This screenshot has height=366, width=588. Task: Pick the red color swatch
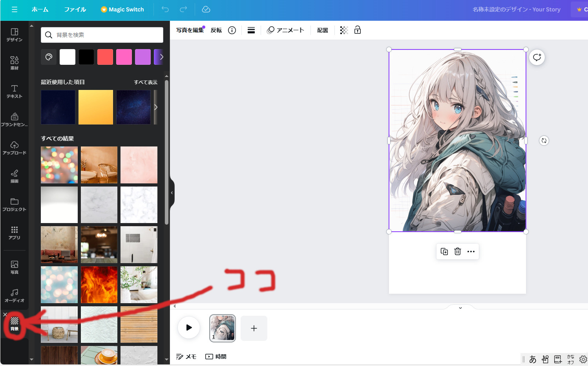(105, 57)
